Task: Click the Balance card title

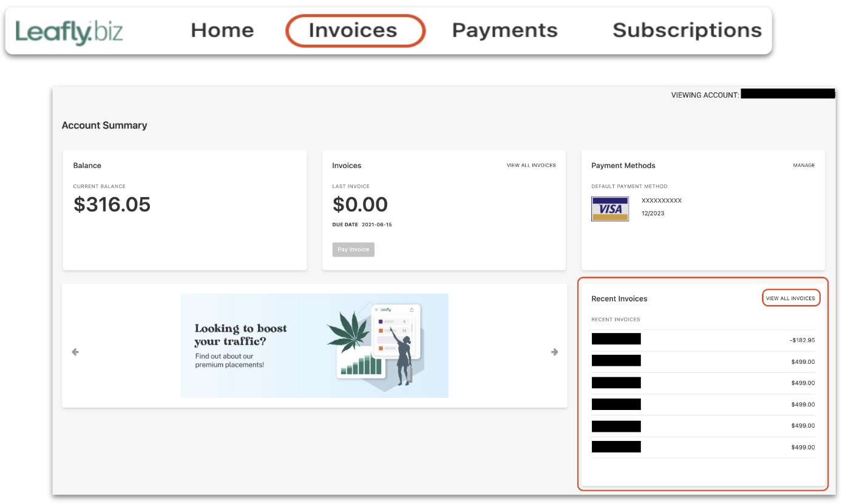Action: (x=87, y=166)
